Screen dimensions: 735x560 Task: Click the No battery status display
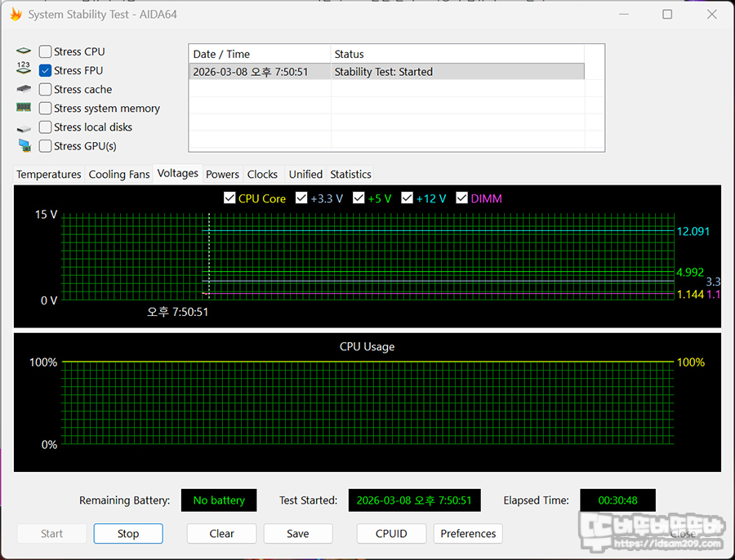click(x=219, y=500)
